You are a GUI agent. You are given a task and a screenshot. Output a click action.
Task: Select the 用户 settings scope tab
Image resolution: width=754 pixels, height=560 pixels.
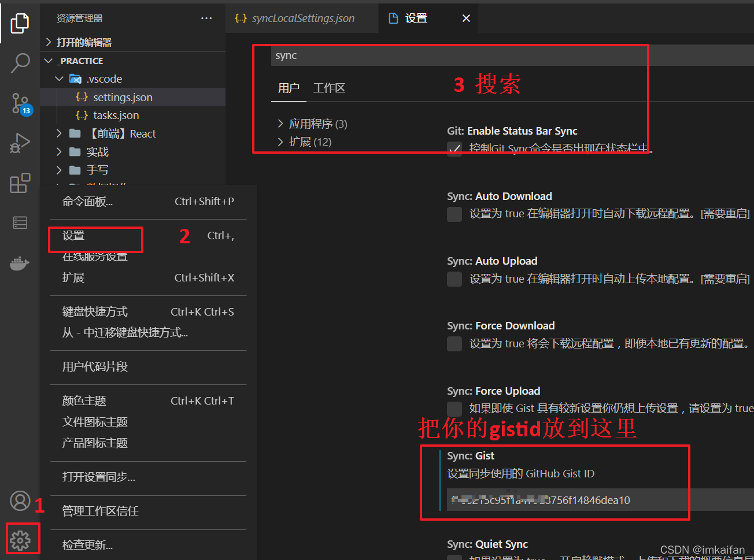tap(289, 88)
